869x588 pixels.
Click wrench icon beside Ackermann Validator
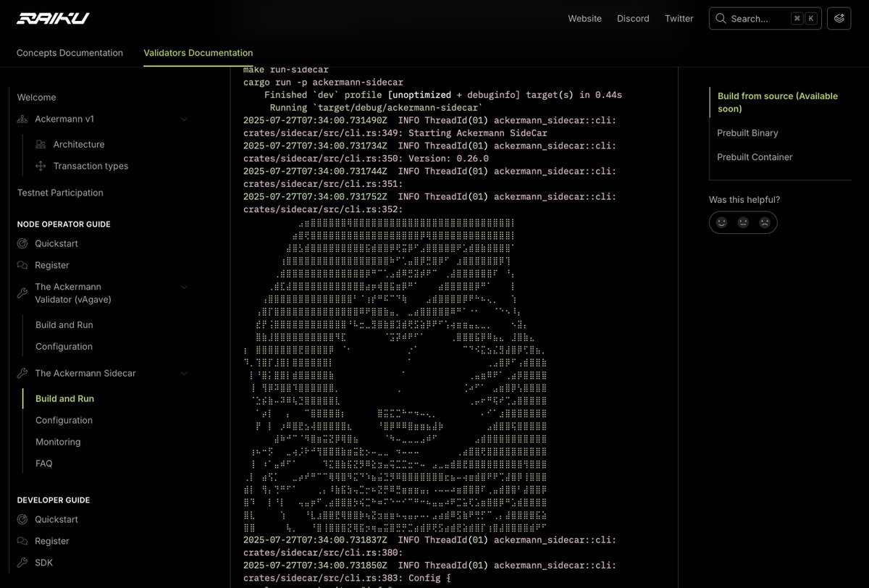coord(22,293)
